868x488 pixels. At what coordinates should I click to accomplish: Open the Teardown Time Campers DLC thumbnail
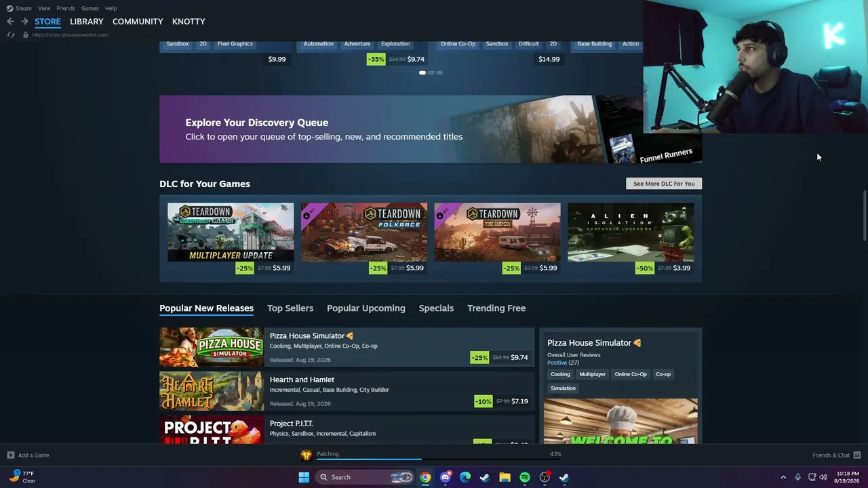498,232
